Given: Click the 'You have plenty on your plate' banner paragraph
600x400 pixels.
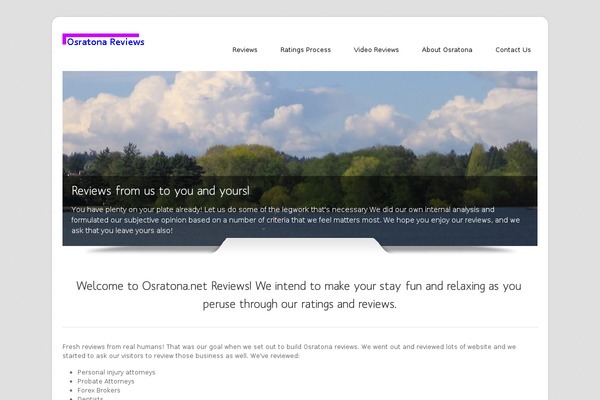Looking at the screenshot, I should (x=295, y=220).
